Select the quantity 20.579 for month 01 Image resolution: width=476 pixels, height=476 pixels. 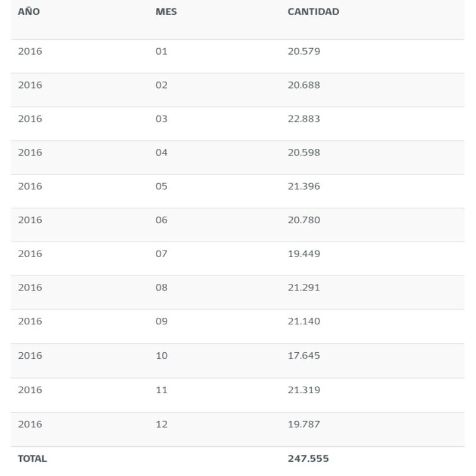(304, 51)
